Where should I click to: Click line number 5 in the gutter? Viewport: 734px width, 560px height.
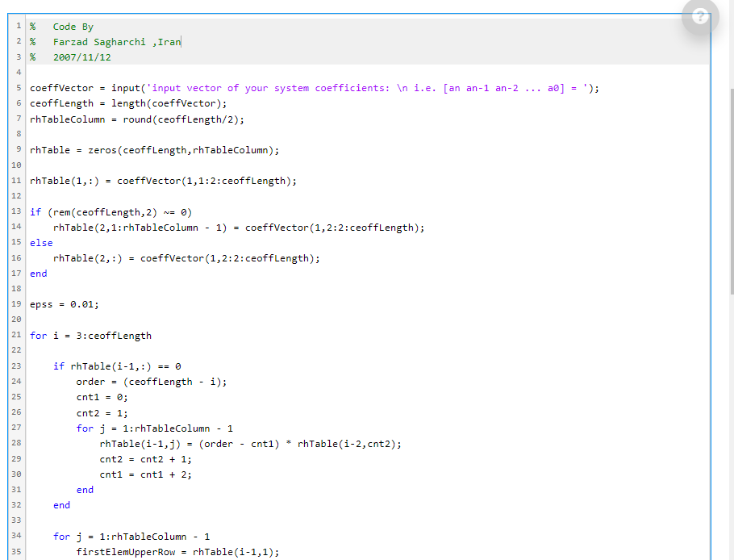(19, 88)
